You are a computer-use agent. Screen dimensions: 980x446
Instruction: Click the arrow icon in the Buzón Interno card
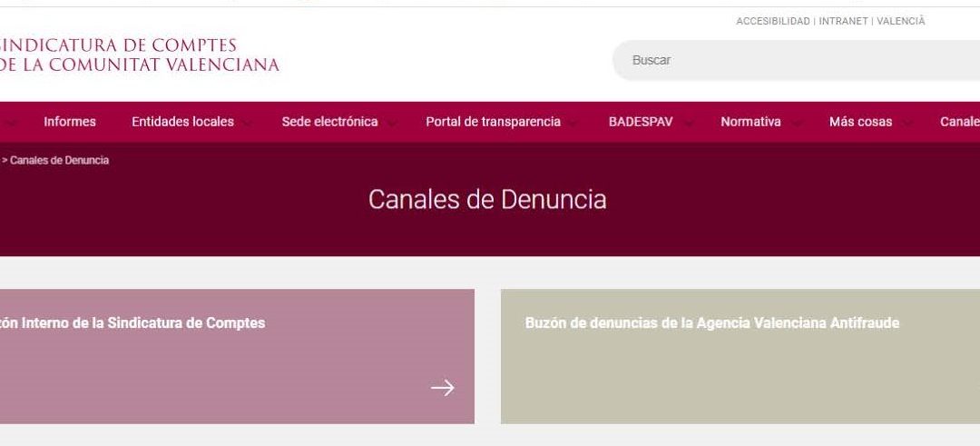tap(443, 388)
